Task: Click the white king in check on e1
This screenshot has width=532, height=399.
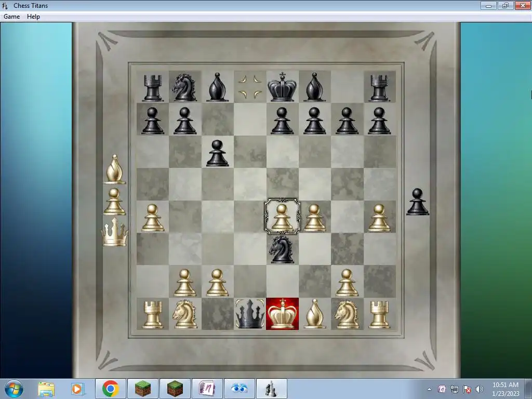Action: pyautogui.click(x=282, y=314)
